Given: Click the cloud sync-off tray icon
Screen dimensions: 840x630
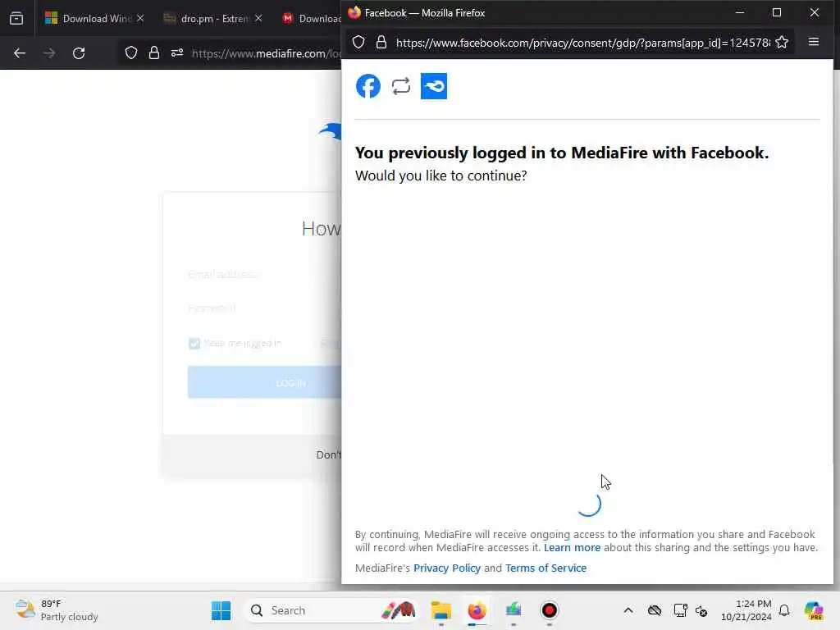Looking at the screenshot, I should tap(654, 610).
